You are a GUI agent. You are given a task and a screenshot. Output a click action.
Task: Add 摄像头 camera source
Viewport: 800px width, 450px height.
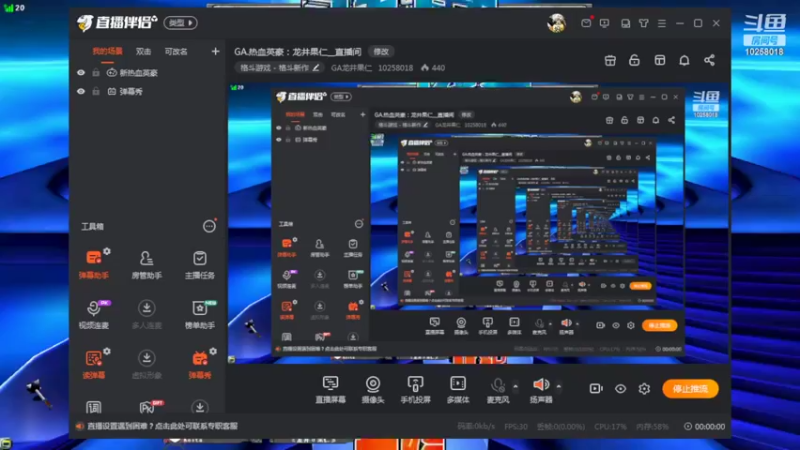click(x=372, y=389)
